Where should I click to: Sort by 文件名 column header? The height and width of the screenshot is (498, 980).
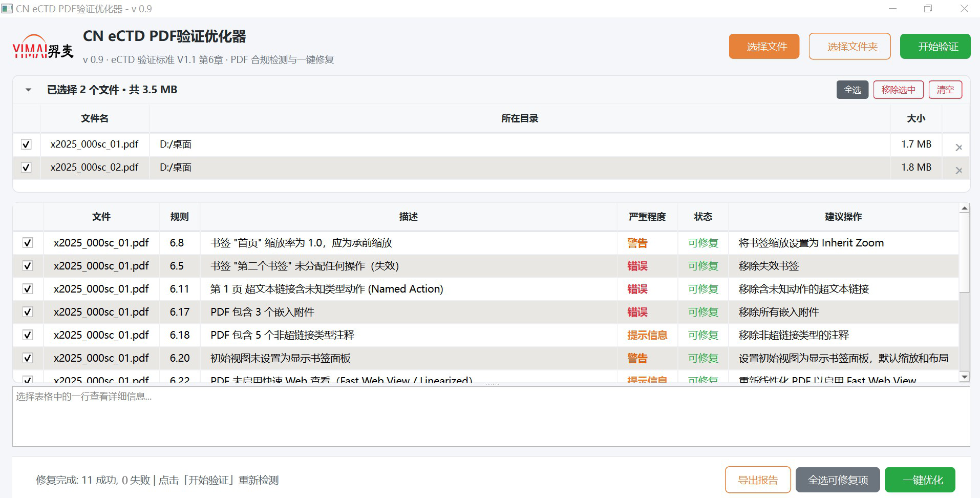tap(95, 118)
